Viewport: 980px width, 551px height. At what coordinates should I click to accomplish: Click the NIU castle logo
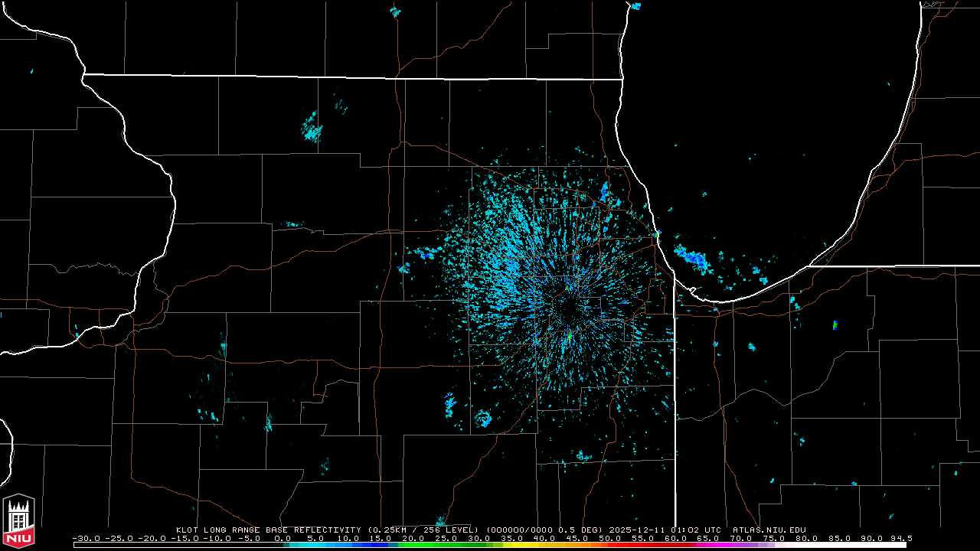tap(18, 520)
